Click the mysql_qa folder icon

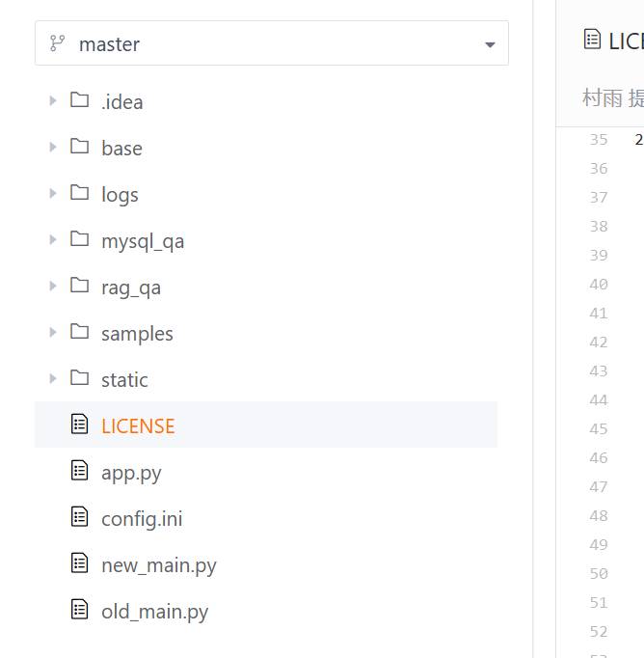(x=79, y=238)
